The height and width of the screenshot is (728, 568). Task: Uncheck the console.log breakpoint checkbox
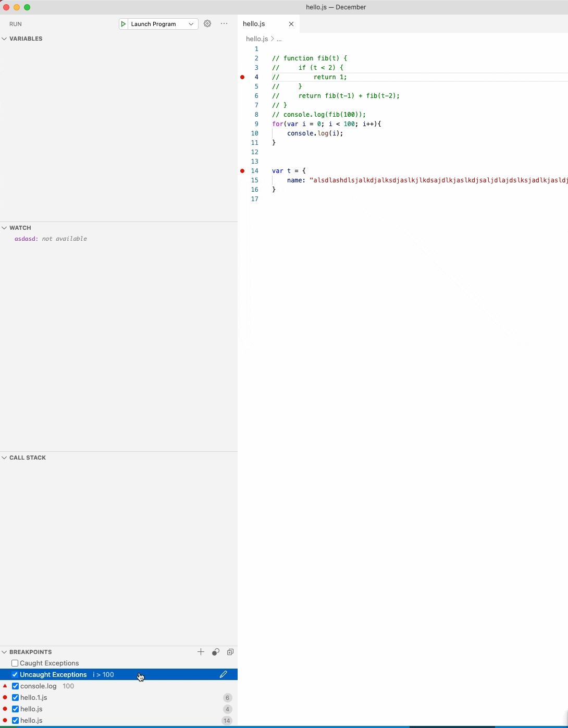coord(16,686)
